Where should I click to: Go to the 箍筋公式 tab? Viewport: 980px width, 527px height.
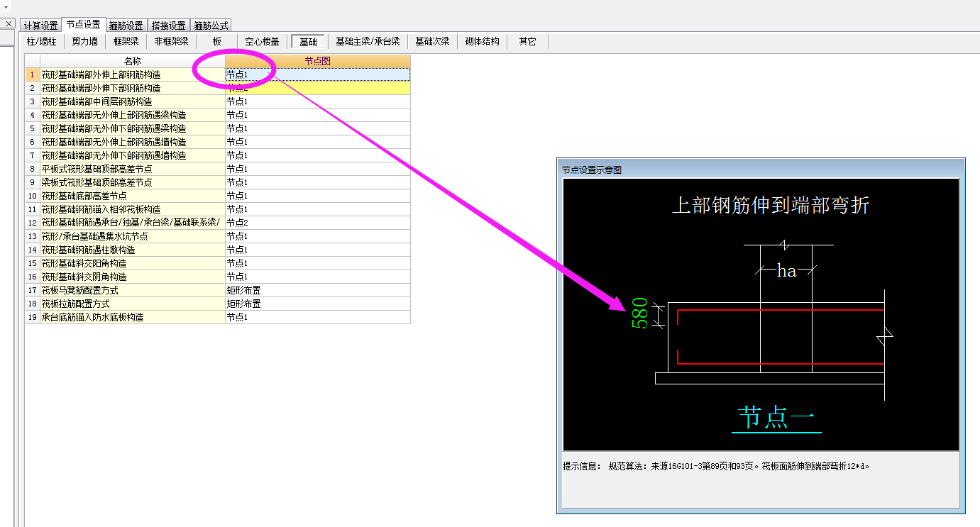211,26
